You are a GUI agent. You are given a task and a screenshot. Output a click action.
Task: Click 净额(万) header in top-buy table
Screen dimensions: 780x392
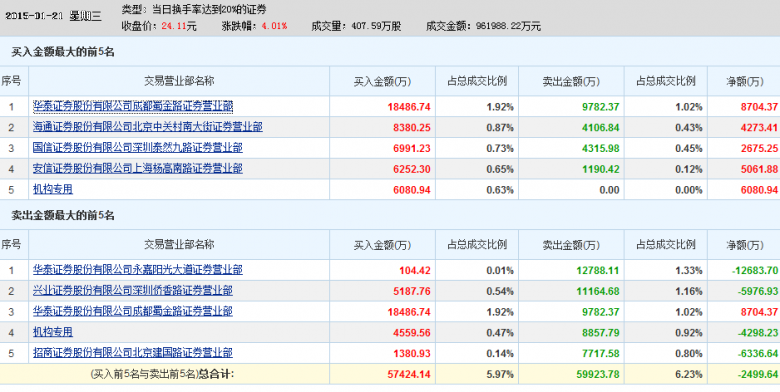(x=744, y=82)
